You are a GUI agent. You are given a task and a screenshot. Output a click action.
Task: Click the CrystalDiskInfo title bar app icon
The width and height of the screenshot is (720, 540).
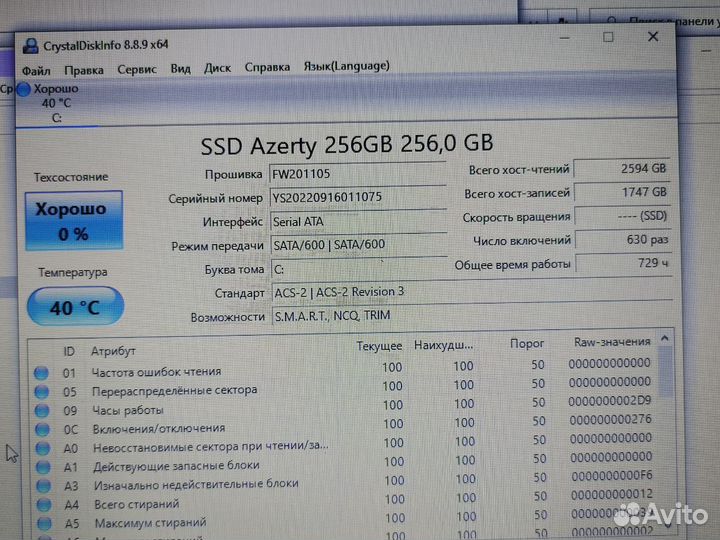pyautogui.click(x=30, y=45)
